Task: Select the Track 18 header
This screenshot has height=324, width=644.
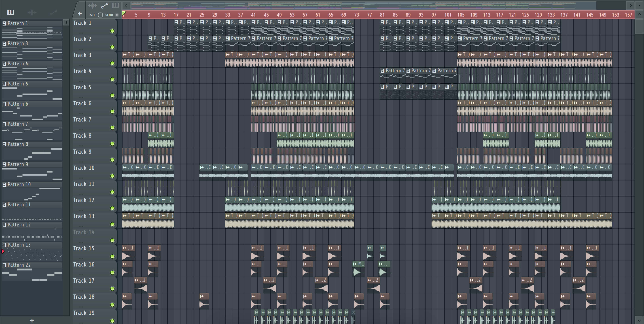Action: click(x=95, y=301)
